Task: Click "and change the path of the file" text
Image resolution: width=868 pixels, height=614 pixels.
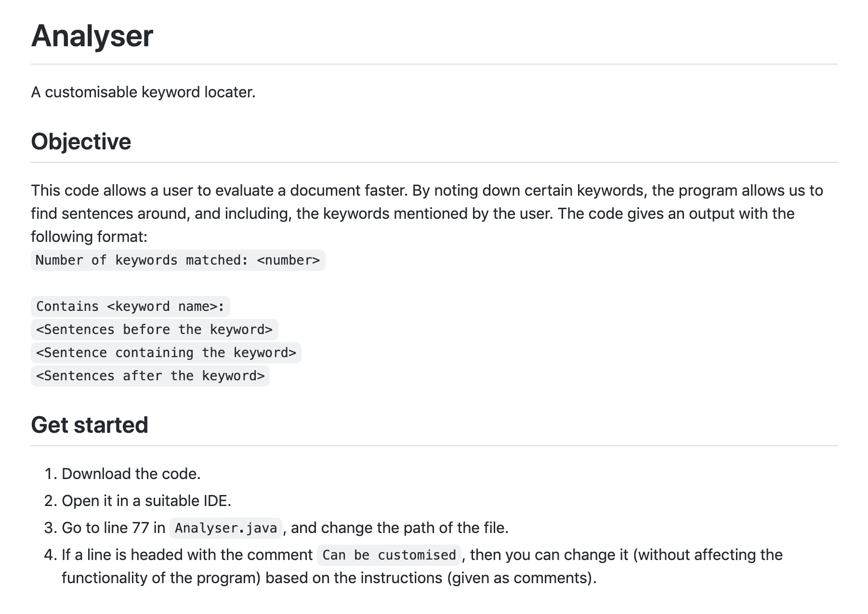Action: (400, 528)
